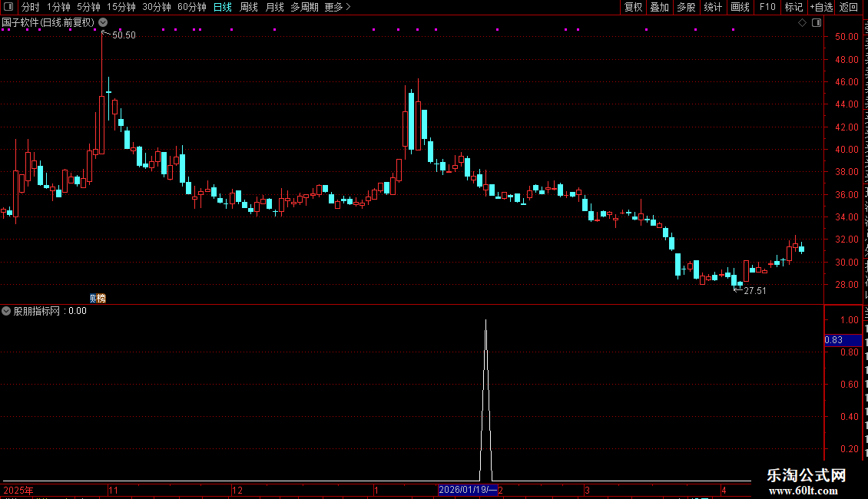
Task: Click the 2026/01/19 date label
Action: pos(468,490)
